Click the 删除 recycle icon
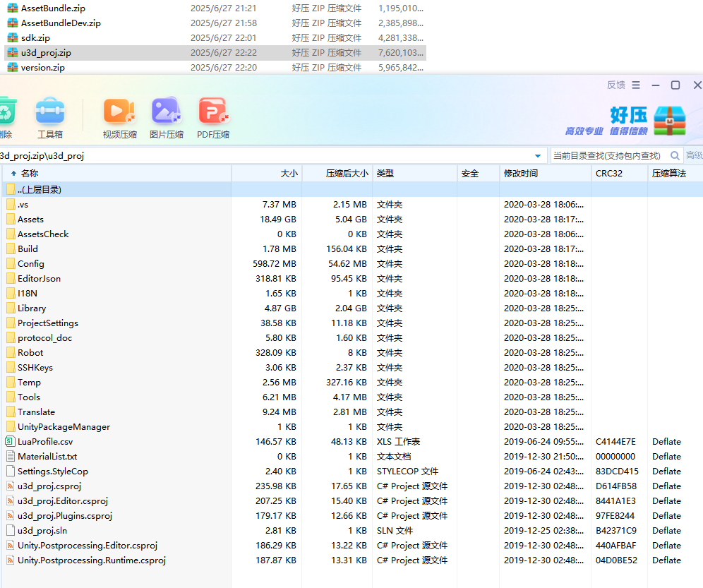This screenshot has height=588, width=703. (6, 113)
